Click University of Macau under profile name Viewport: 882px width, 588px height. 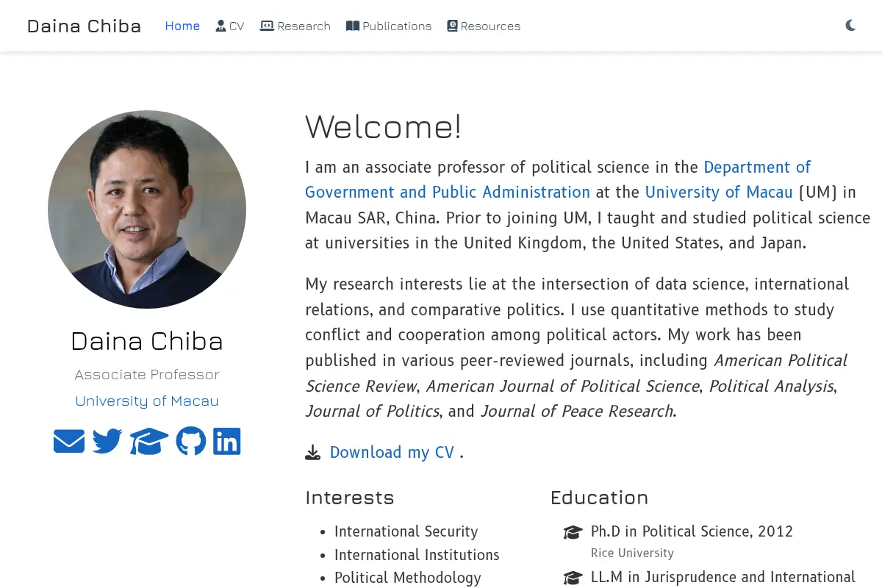click(147, 401)
